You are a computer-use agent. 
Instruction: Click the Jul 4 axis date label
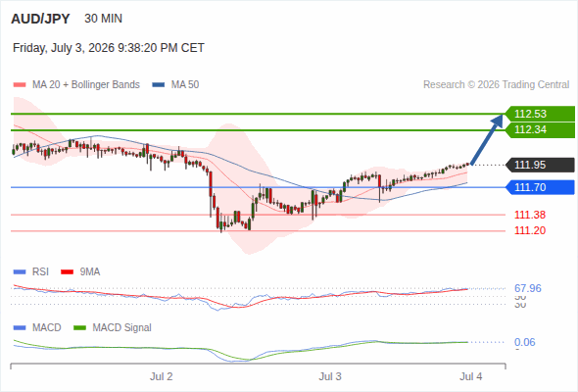pyautogui.click(x=471, y=376)
